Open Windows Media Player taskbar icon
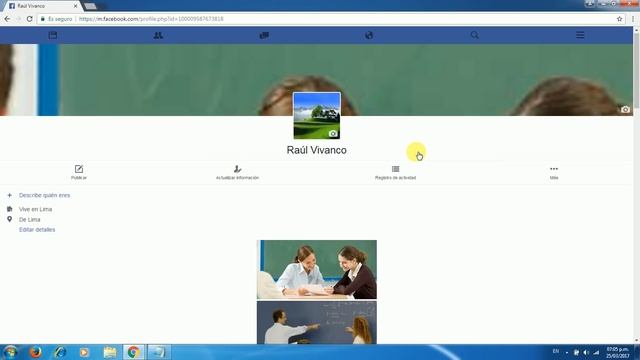 coord(84,352)
